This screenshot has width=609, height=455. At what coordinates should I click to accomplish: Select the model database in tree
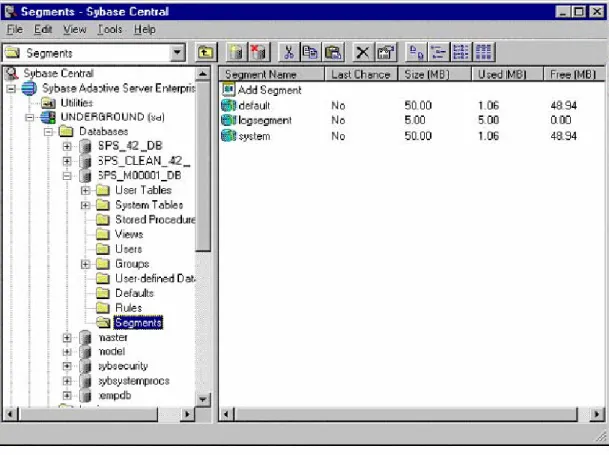point(112,352)
